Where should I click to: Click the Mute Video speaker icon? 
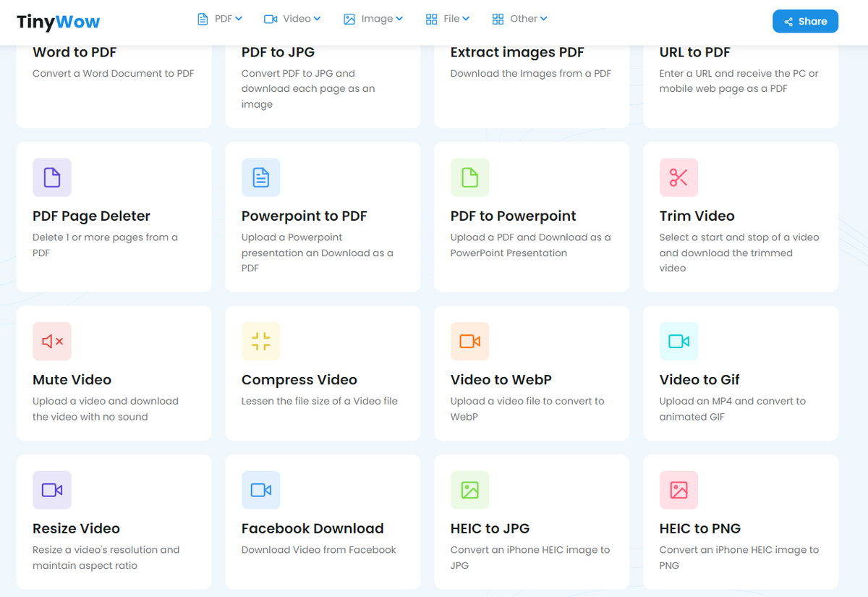tap(52, 341)
